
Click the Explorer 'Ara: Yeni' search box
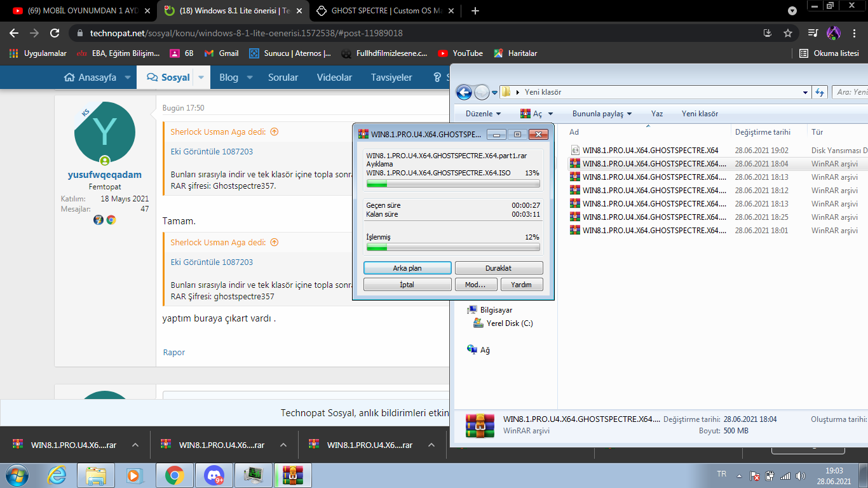click(850, 92)
